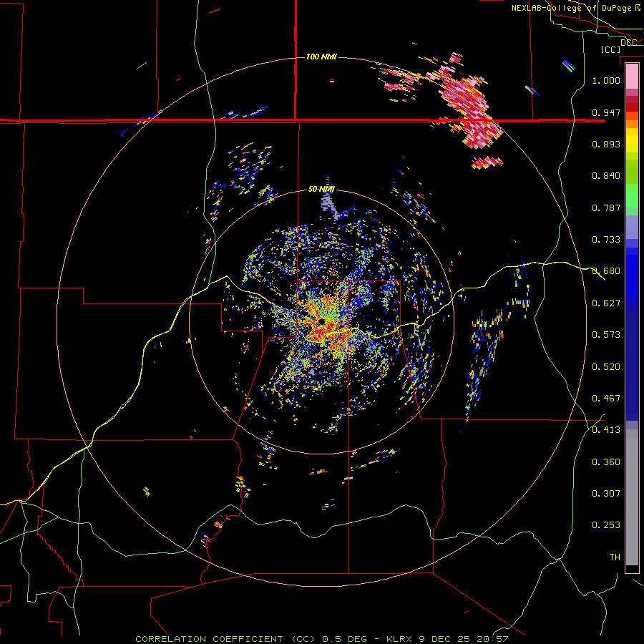This screenshot has width=644, height=644.
Task: Select the 0.787 scale value
Action: (x=606, y=208)
